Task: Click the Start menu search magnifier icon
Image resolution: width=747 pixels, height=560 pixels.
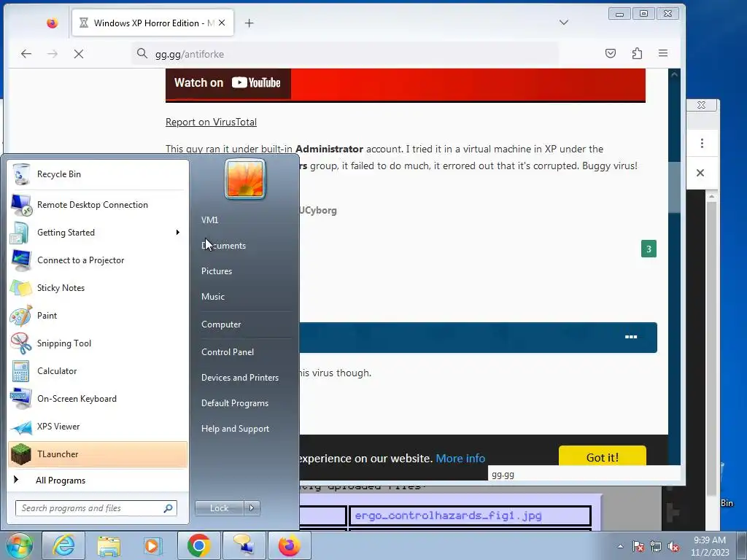Action: pos(168,508)
